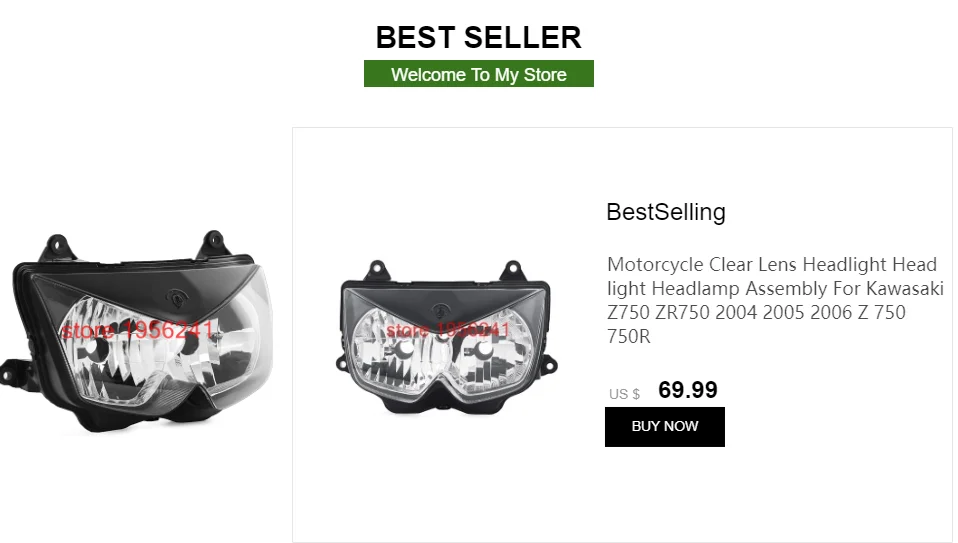958x543 pixels.
Task: Click red store watermark on the front-view headlight
Action: (447, 330)
